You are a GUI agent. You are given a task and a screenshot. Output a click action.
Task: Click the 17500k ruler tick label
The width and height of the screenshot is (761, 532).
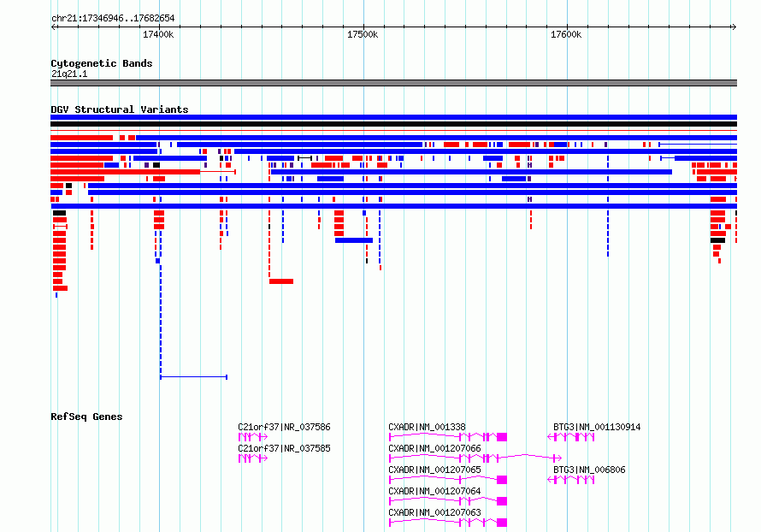pos(363,34)
